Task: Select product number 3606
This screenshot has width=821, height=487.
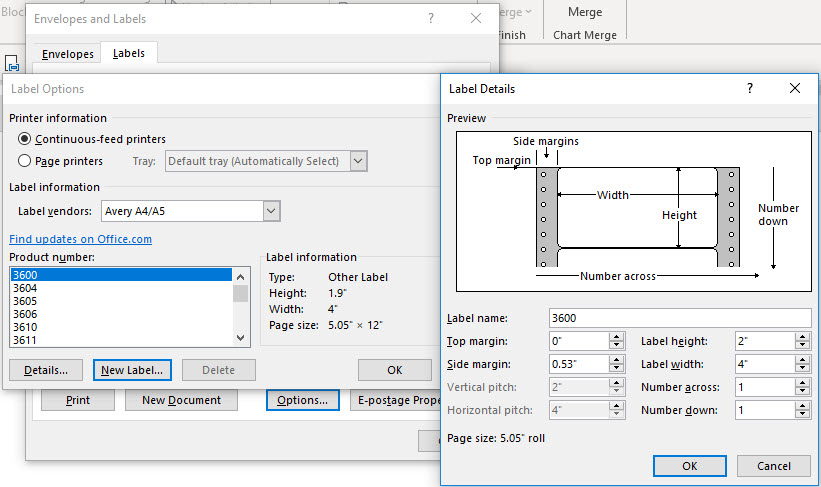Action: 121,314
